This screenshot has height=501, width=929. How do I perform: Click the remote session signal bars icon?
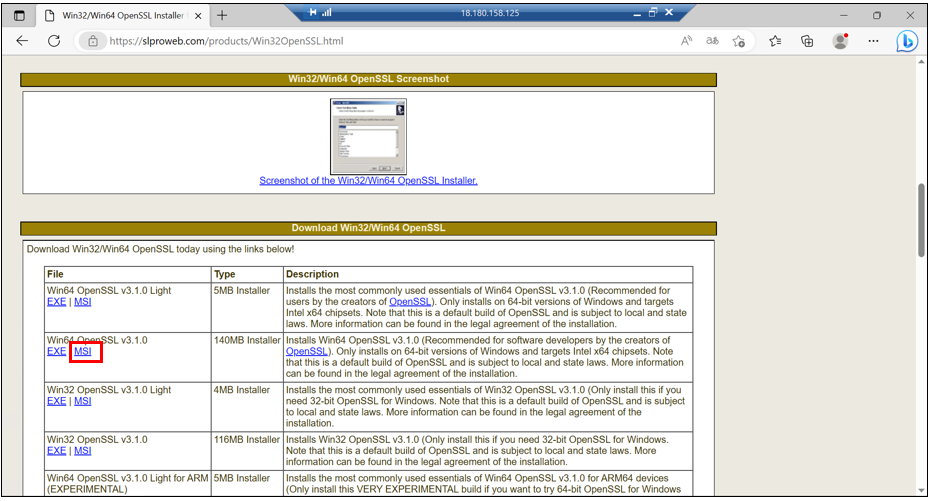[x=326, y=12]
